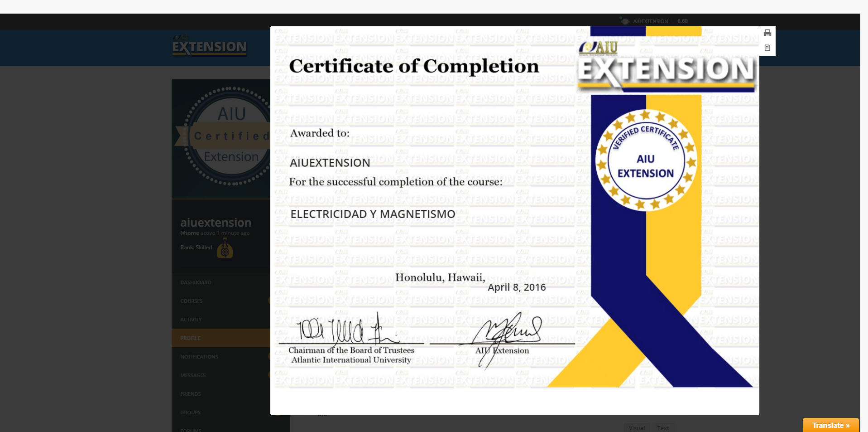Click the Skilled rank badge icon

[x=225, y=249]
